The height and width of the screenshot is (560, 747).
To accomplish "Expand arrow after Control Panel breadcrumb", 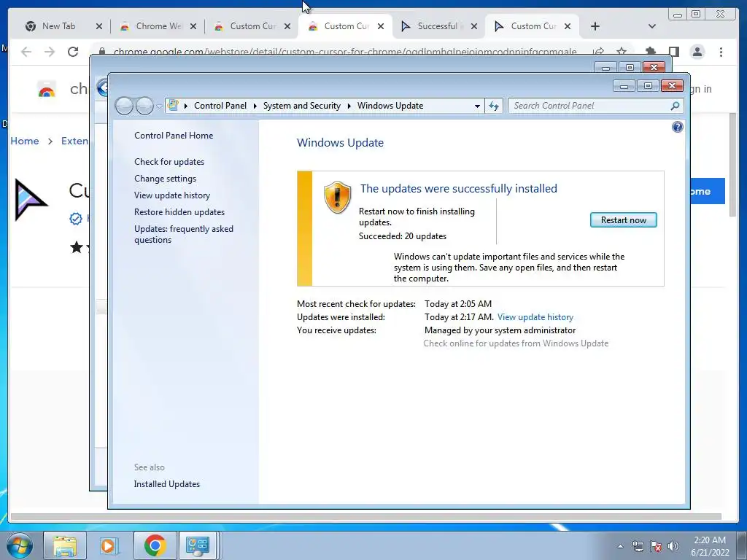I will click(x=255, y=106).
